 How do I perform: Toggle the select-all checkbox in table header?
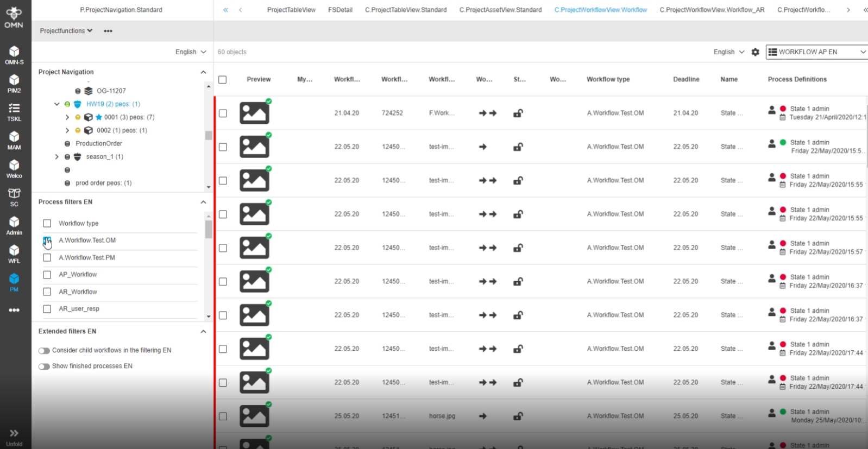coord(222,79)
